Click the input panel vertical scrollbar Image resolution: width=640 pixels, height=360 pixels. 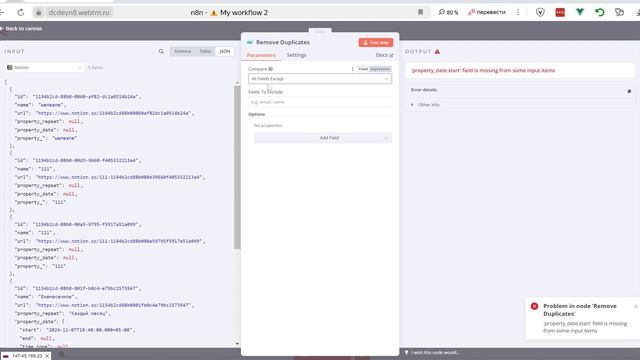237,167
